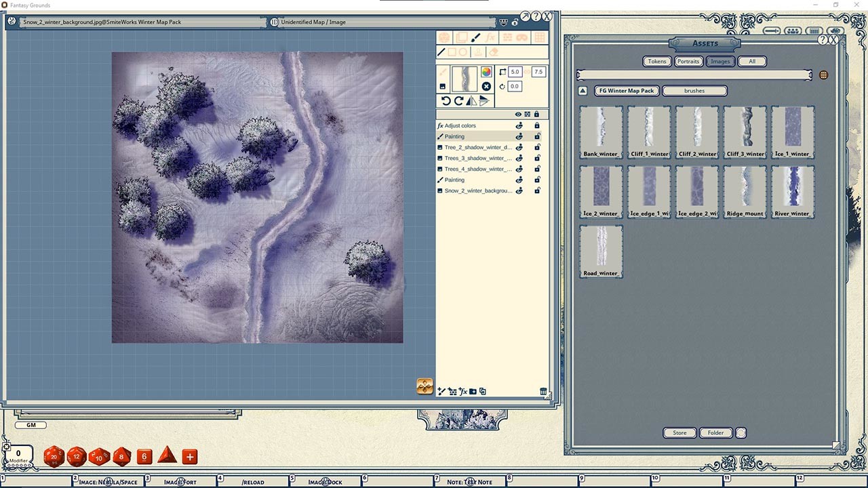The height and width of the screenshot is (488, 868).
Task: Select the River_winter brush thumbnail
Action: click(x=792, y=190)
